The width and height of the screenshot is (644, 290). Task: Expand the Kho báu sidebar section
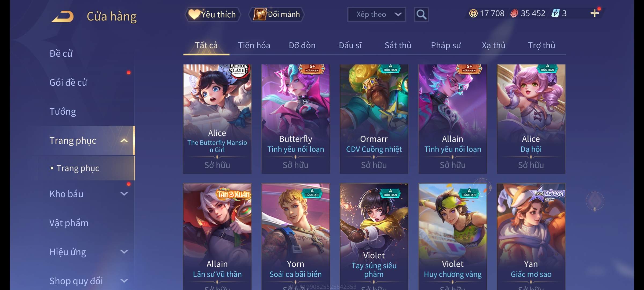coord(124,194)
